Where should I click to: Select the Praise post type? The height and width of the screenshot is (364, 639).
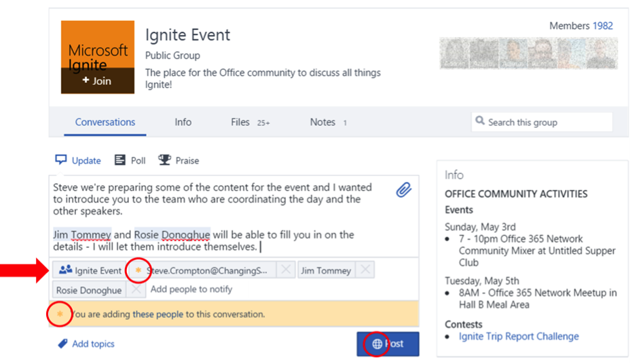179,160
